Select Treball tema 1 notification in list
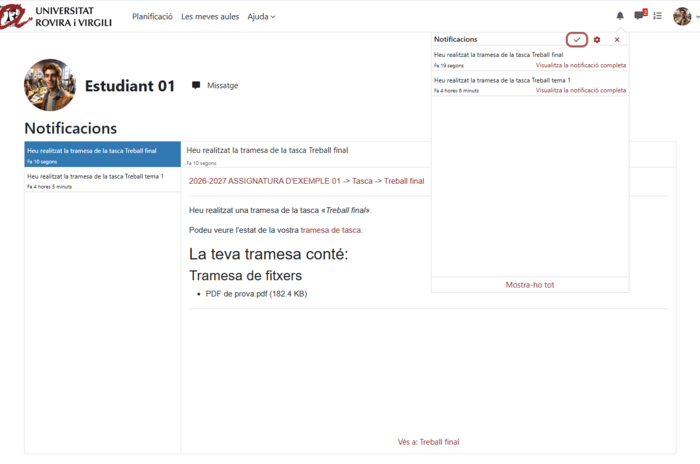700x464 pixels. pos(103,180)
